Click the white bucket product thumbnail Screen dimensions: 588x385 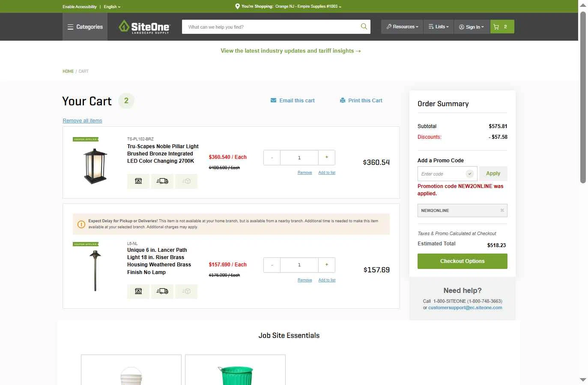[x=131, y=376]
